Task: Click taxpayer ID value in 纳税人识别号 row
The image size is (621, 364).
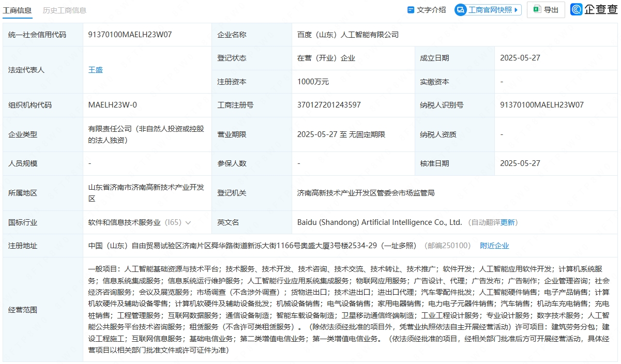Action: 542,104
